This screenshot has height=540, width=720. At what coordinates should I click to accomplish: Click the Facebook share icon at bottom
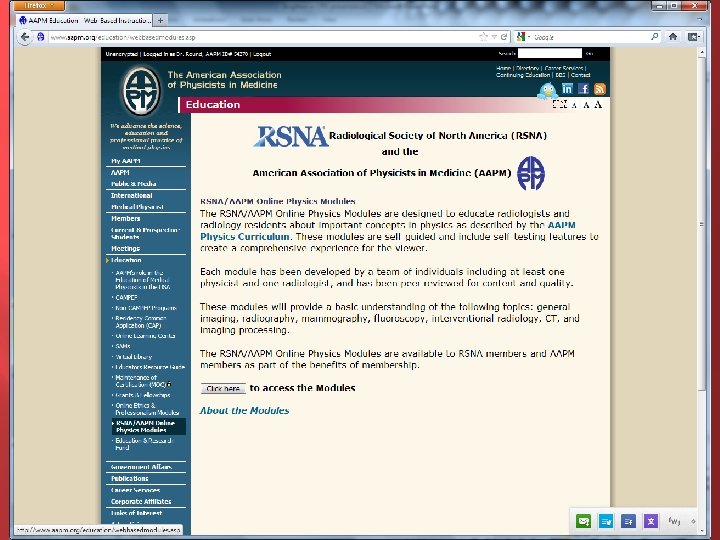click(x=628, y=521)
